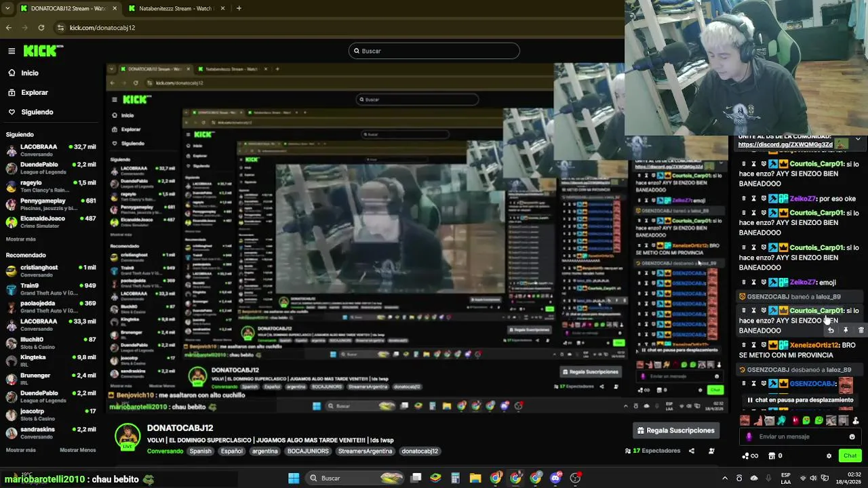Expand Mostrar más under Recomendado list
Screen dimensions: 868x488
(x=20, y=450)
